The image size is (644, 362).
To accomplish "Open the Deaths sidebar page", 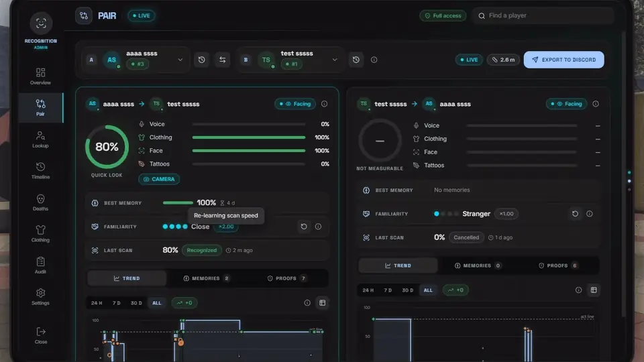I will [40, 202].
